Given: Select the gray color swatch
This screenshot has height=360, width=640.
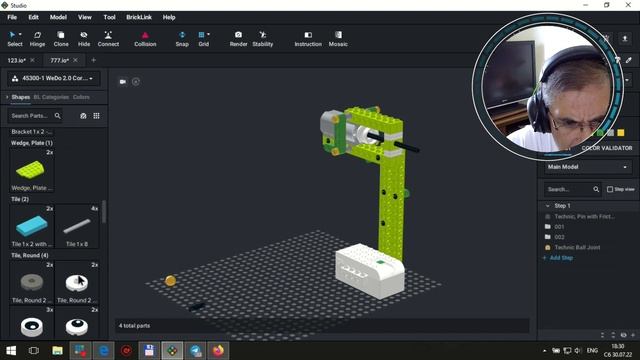Looking at the screenshot, I should [611, 133].
